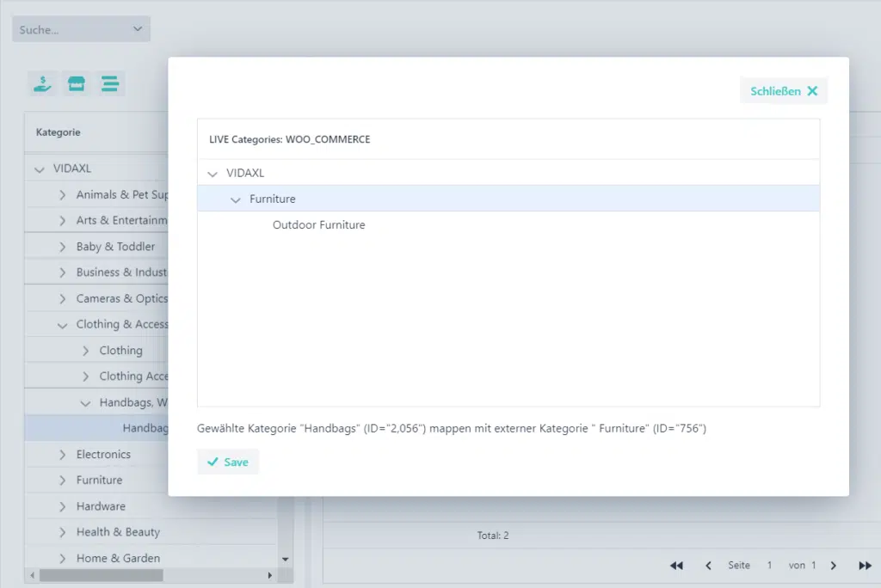Viewport: 881px width, 588px height.
Task: Click the store shop icon in toolbar
Action: 77,83
